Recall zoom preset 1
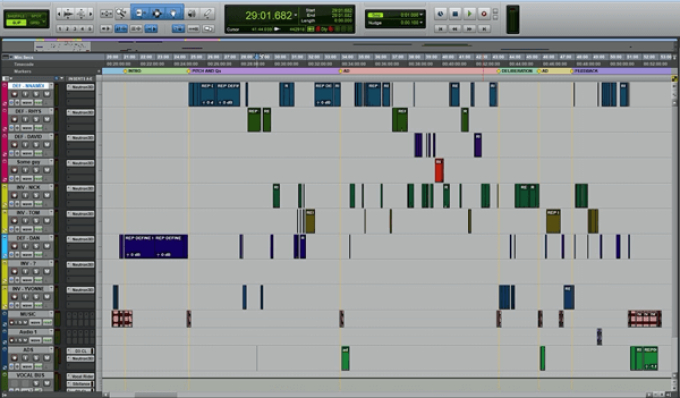 coord(60,29)
